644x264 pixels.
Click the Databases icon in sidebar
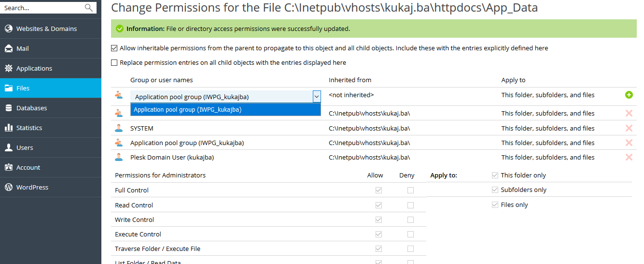point(8,108)
